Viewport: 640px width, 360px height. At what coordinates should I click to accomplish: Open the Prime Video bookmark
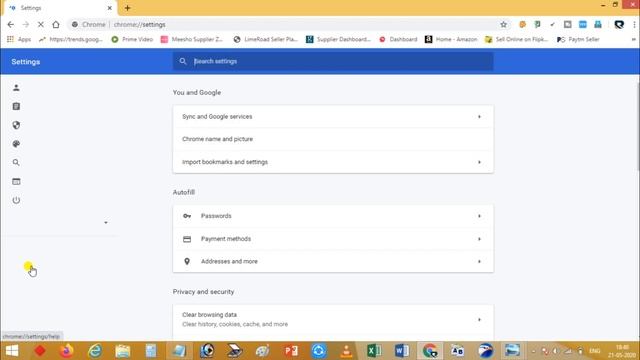(x=132, y=39)
